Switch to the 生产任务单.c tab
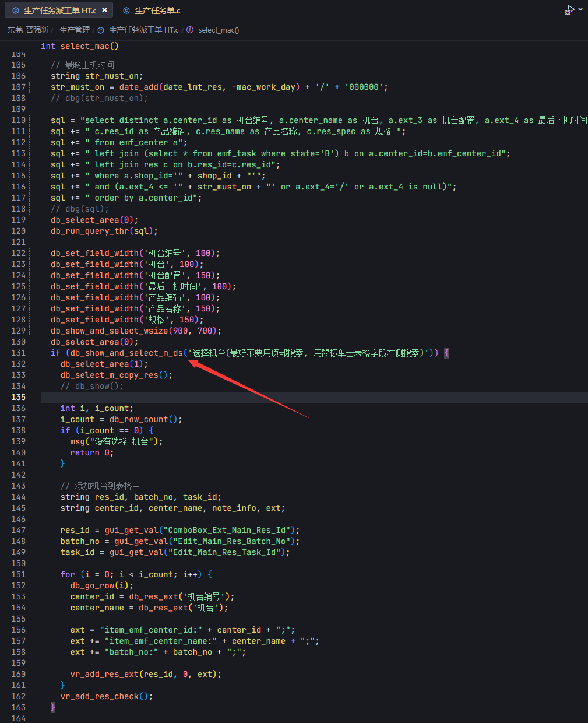 (x=157, y=10)
